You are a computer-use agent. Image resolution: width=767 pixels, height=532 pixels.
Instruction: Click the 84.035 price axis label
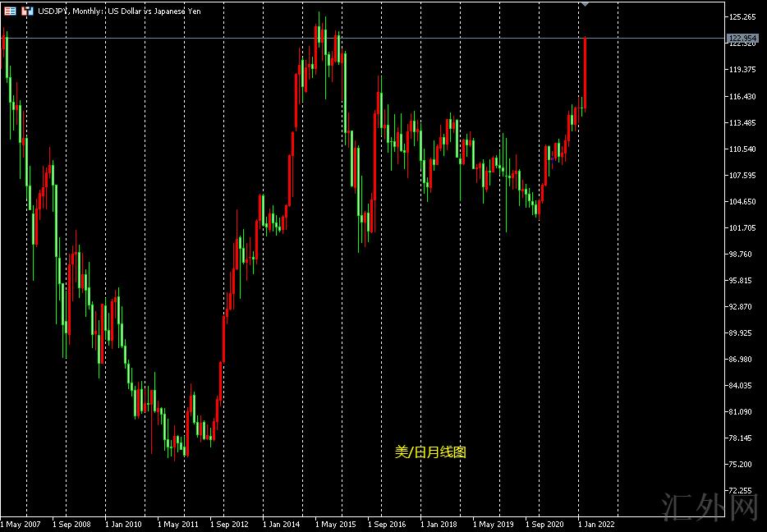tap(742, 385)
